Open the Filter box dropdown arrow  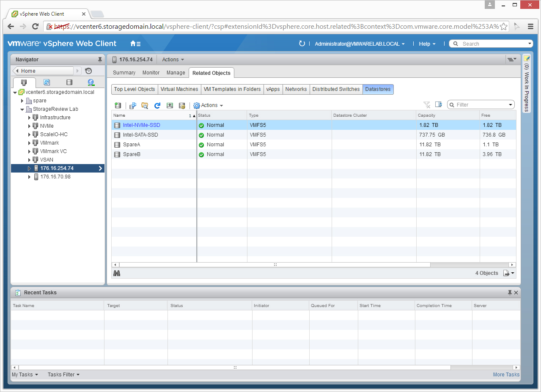coord(510,105)
